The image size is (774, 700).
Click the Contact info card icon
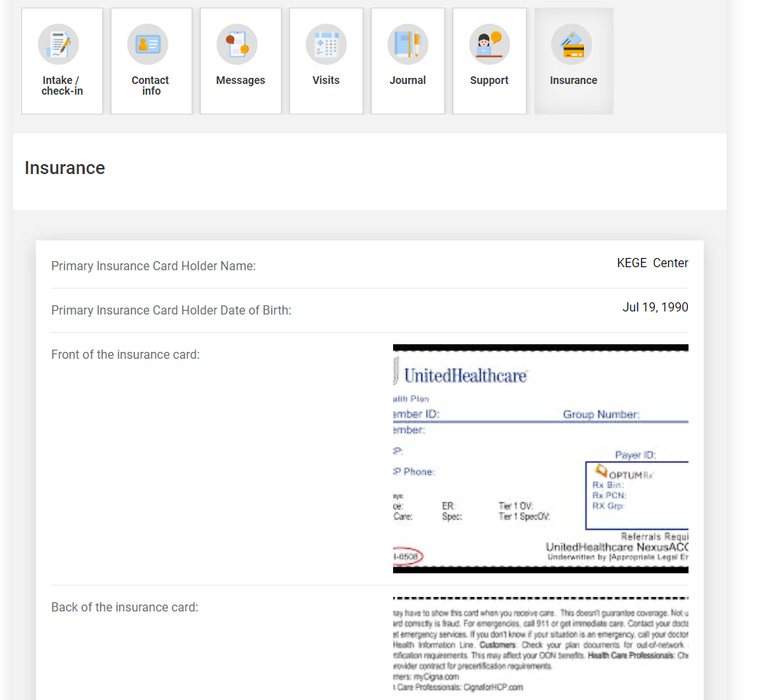click(x=147, y=44)
